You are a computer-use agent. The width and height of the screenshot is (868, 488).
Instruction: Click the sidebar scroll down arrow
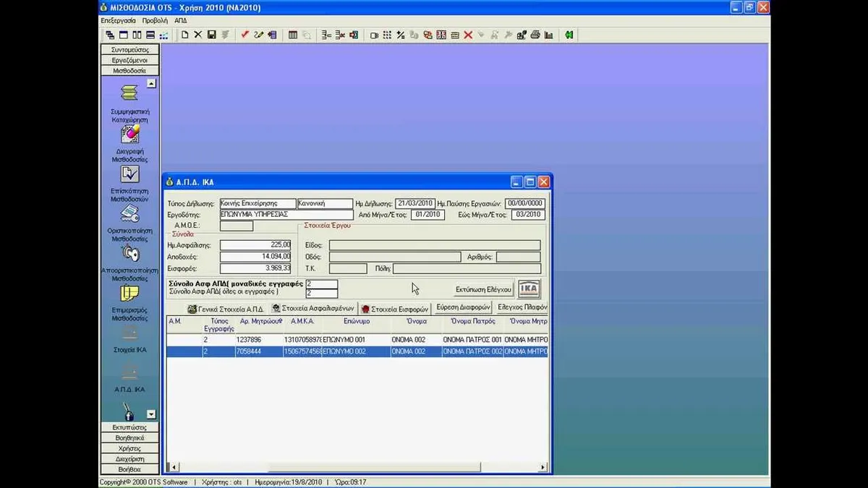click(x=151, y=414)
